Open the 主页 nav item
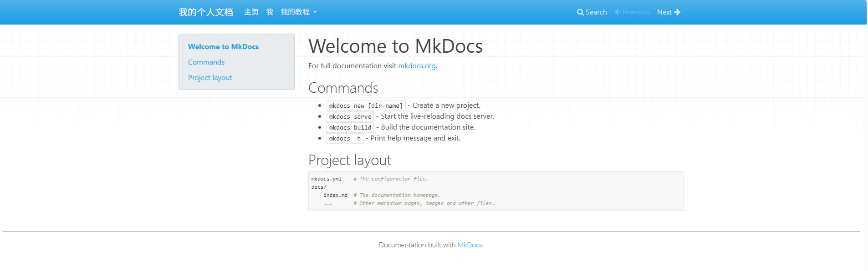Screen dimensions: 868x271 (251, 12)
